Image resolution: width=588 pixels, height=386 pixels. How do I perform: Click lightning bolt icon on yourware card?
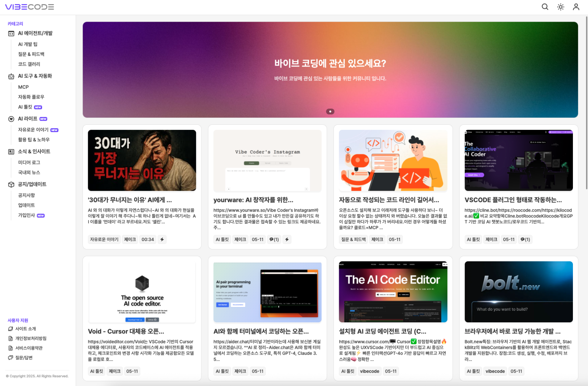click(287, 240)
